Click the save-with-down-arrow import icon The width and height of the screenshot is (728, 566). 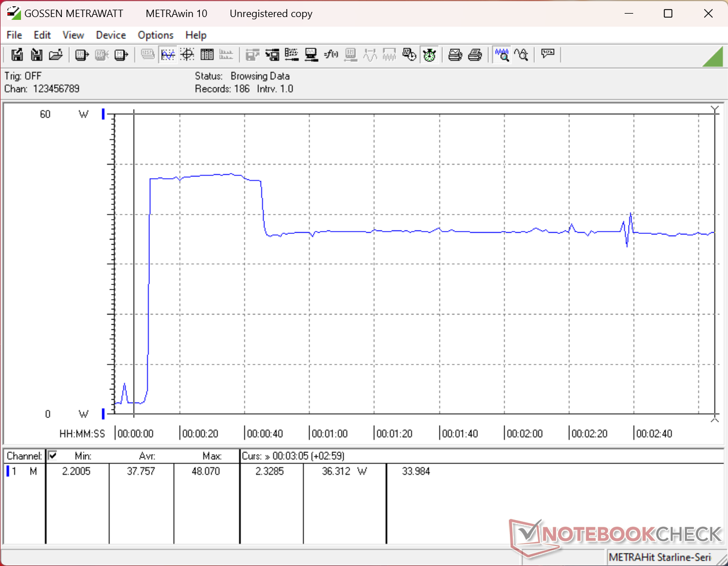click(x=36, y=54)
